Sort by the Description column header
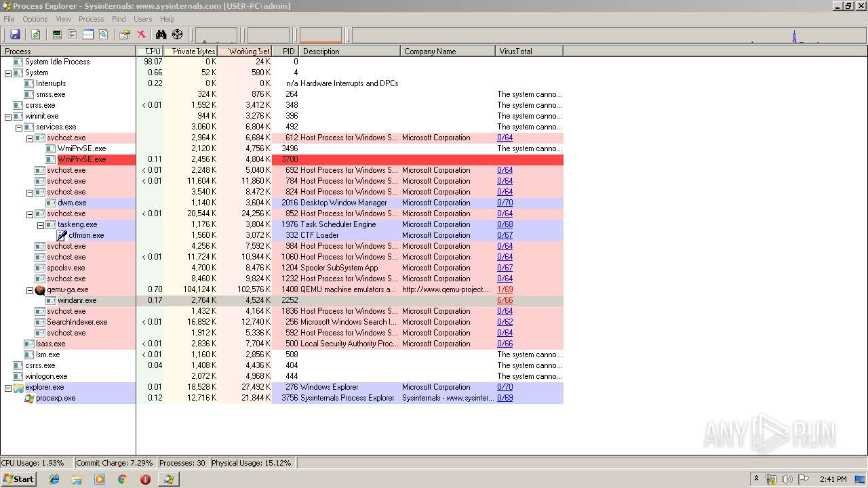 point(350,52)
